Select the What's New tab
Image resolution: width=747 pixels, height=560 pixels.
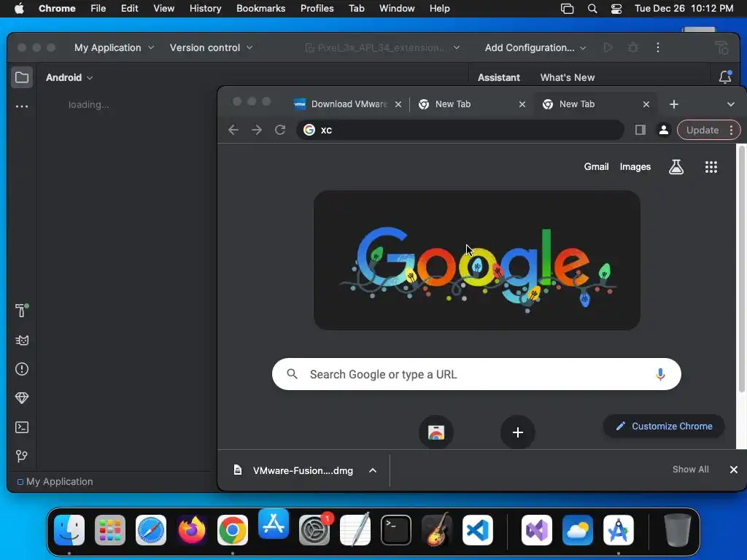(568, 77)
